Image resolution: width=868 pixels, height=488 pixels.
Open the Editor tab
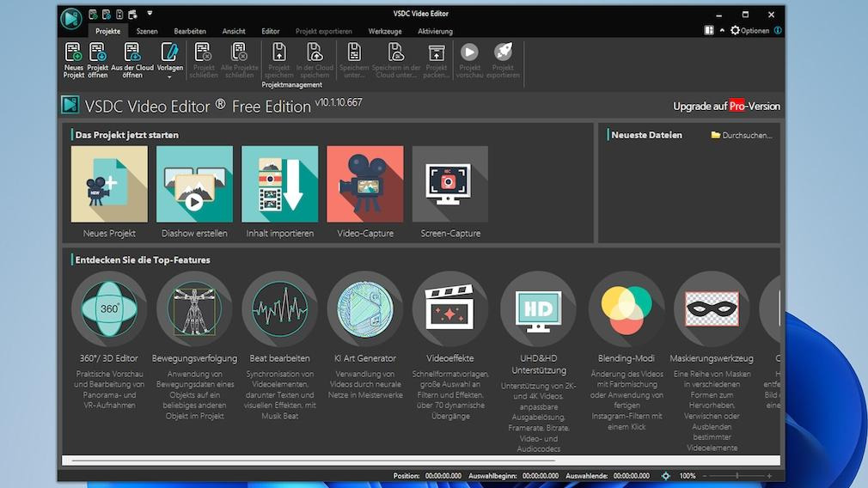pyautogui.click(x=270, y=32)
